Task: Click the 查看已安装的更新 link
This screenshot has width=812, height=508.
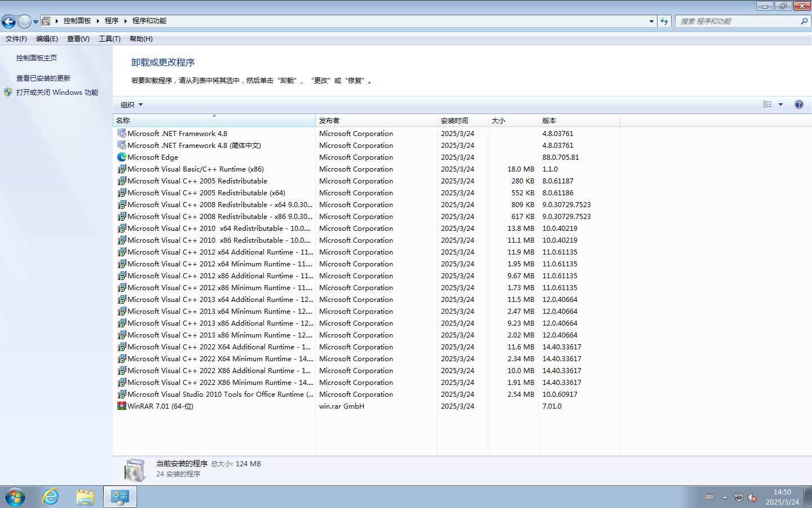Action: pos(43,78)
